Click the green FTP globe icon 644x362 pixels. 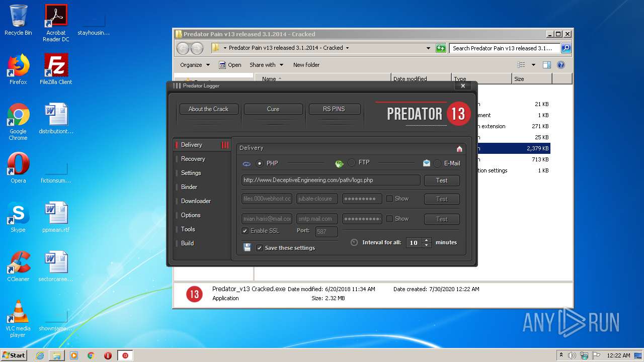coord(339,163)
